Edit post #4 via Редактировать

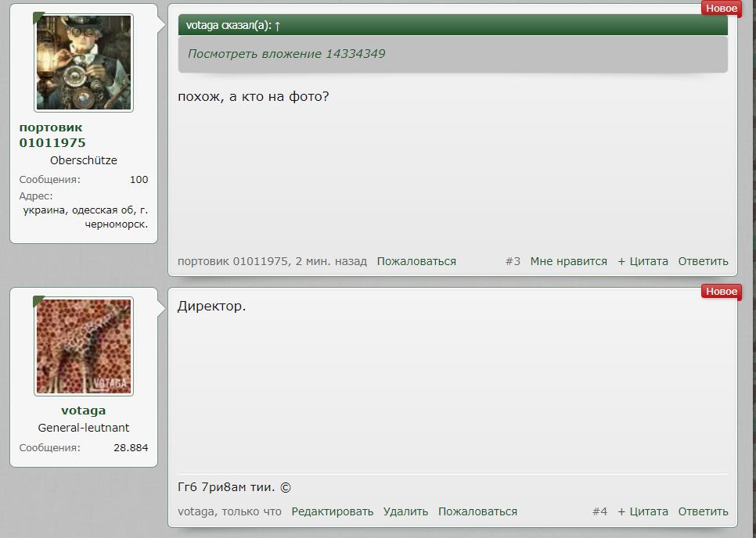[x=332, y=511]
